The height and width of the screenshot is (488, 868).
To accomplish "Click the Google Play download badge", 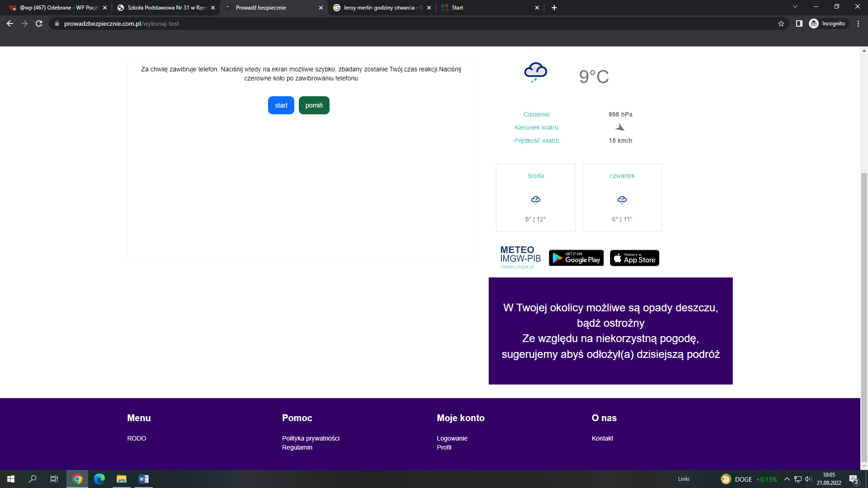I will point(576,258).
